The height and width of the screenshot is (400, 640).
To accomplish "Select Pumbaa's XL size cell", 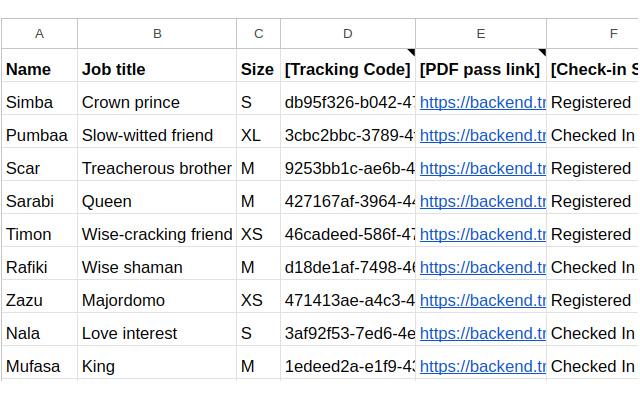I will pyautogui.click(x=258, y=136).
